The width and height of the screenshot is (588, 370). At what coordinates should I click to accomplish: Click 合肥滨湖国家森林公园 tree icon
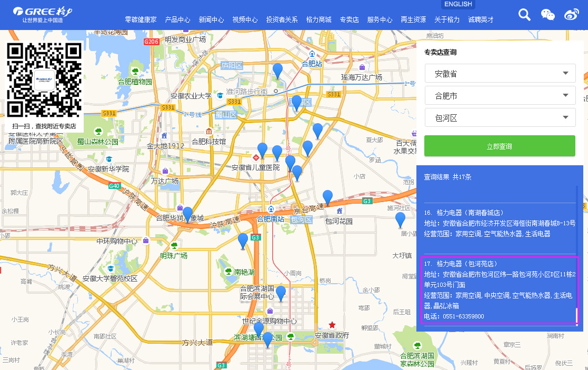[417, 345]
